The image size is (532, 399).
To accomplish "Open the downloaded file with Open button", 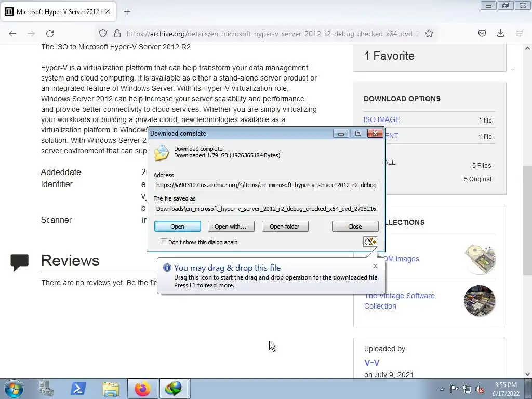I will coord(178,227).
